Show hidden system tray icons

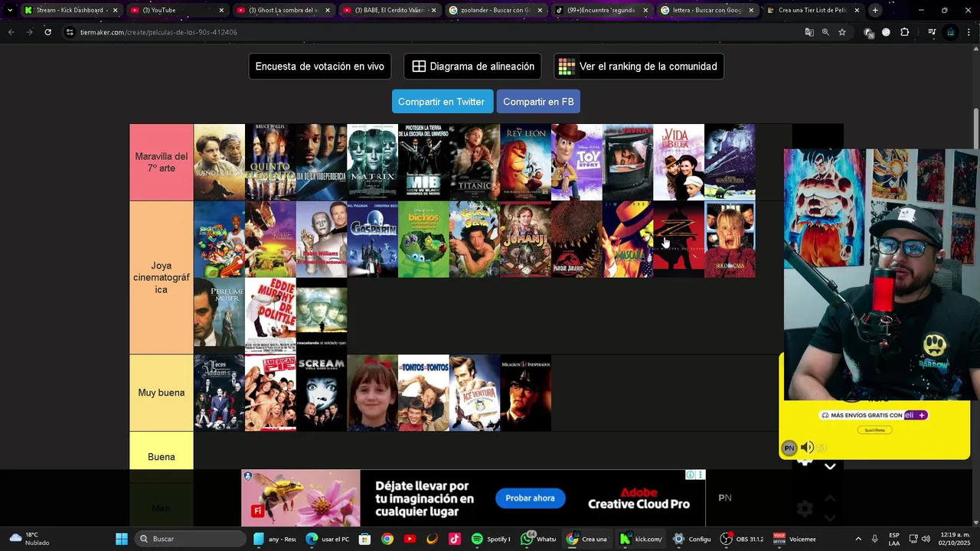(857, 539)
